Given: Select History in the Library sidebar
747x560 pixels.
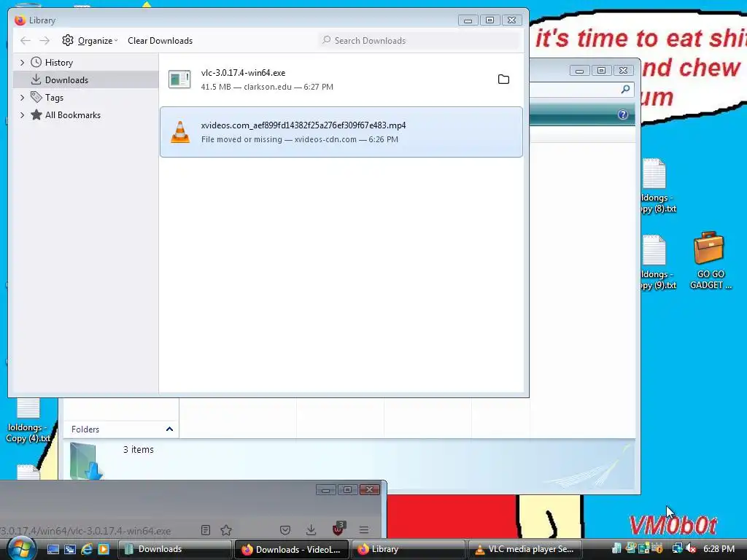Looking at the screenshot, I should (x=58, y=63).
